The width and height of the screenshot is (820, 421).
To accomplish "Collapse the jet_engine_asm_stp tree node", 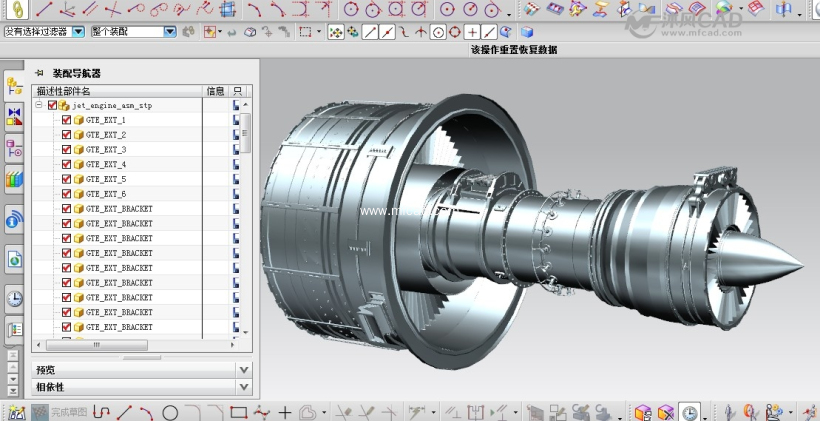I will (39, 105).
